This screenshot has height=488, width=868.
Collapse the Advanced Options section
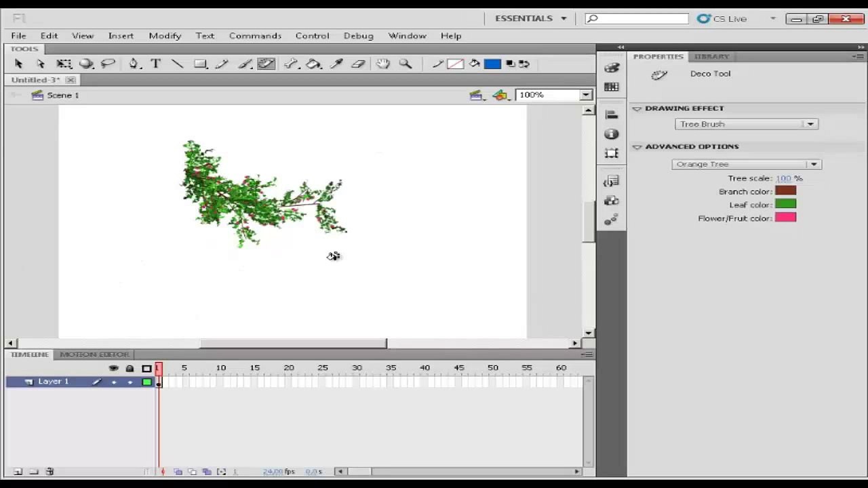pyautogui.click(x=637, y=146)
